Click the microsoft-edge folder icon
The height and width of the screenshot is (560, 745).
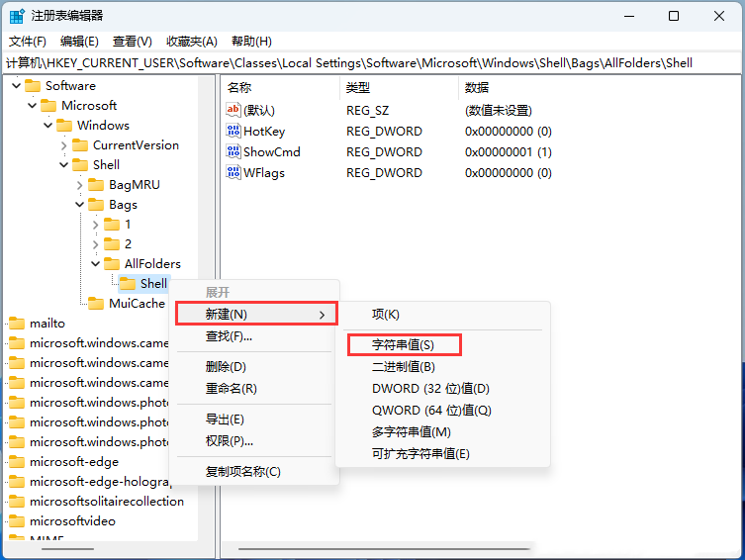(17, 462)
